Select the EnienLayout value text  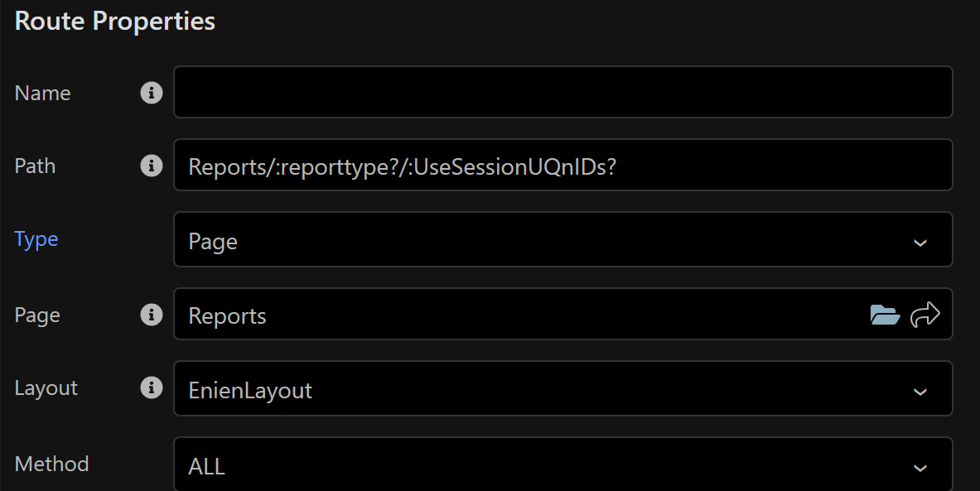pos(250,390)
